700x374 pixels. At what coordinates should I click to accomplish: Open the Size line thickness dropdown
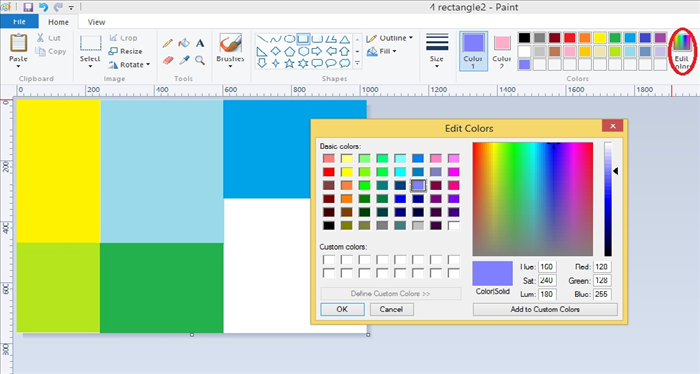437,50
